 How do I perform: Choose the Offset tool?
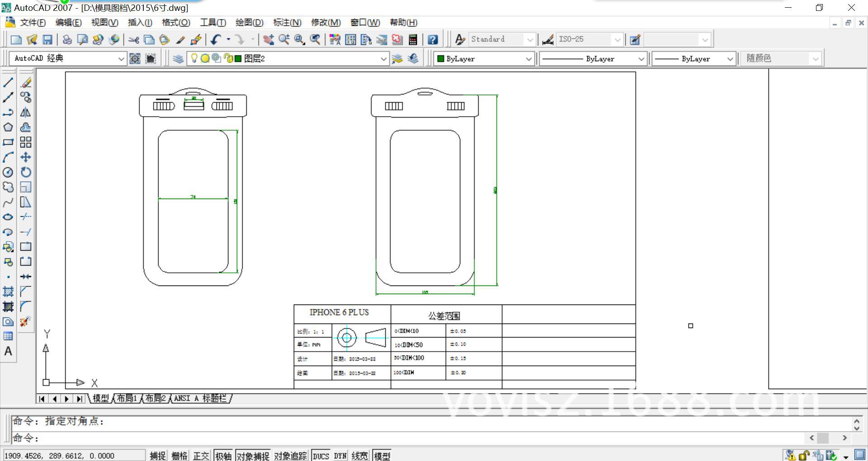pyautogui.click(x=26, y=127)
